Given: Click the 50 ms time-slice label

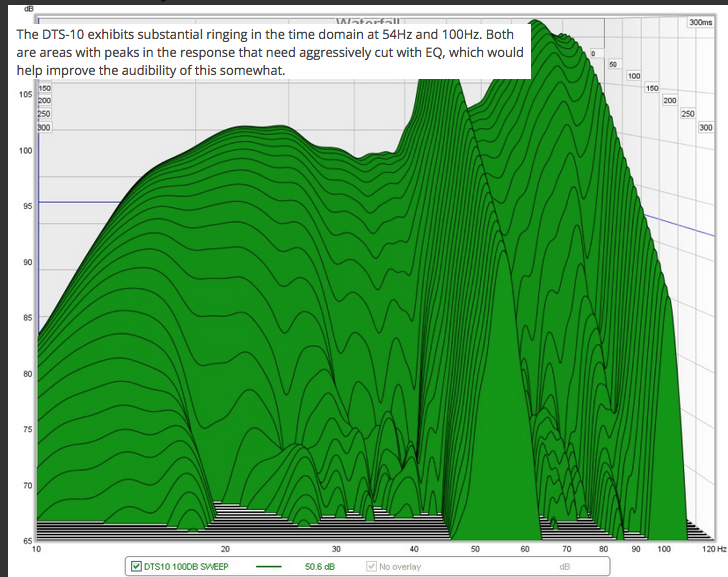Looking at the screenshot, I should click(x=613, y=65).
